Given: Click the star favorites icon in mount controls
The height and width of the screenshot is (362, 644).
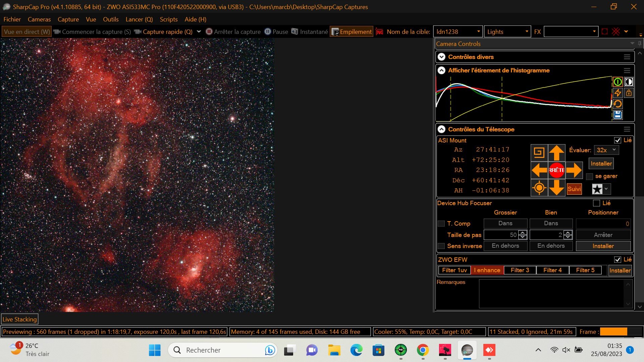Looking at the screenshot, I should [597, 189].
